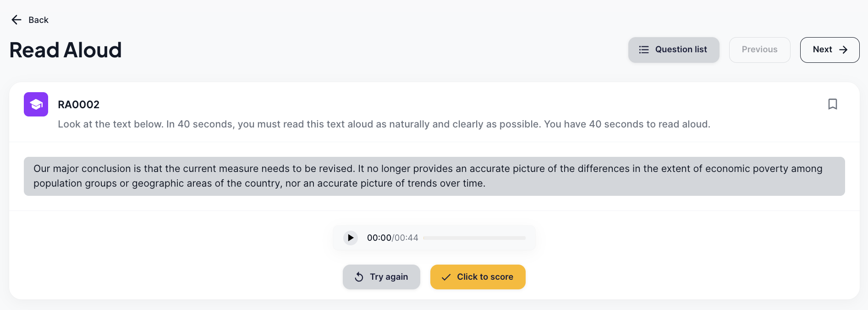Click the instruction text about 40 seconds

[384, 124]
